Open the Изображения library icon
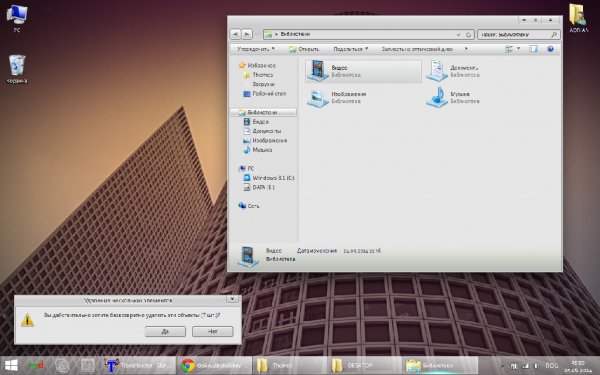This screenshot has width=600, height=375. (318, 98)
